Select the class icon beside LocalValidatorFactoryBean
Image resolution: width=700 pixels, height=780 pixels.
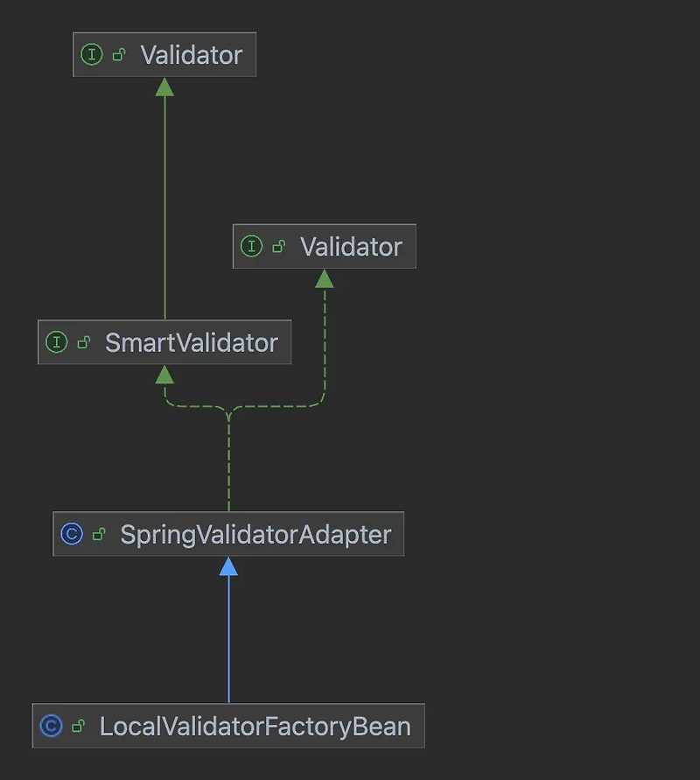tap(51, 726)
